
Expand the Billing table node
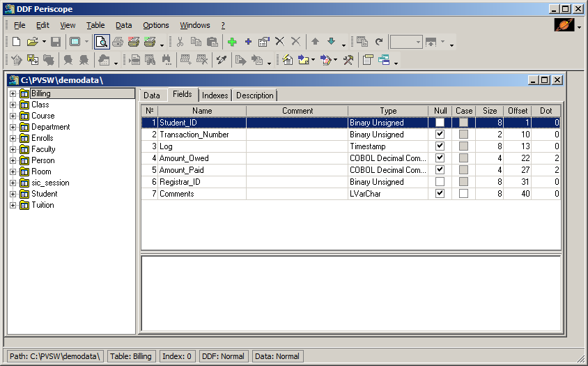[13, 93]
